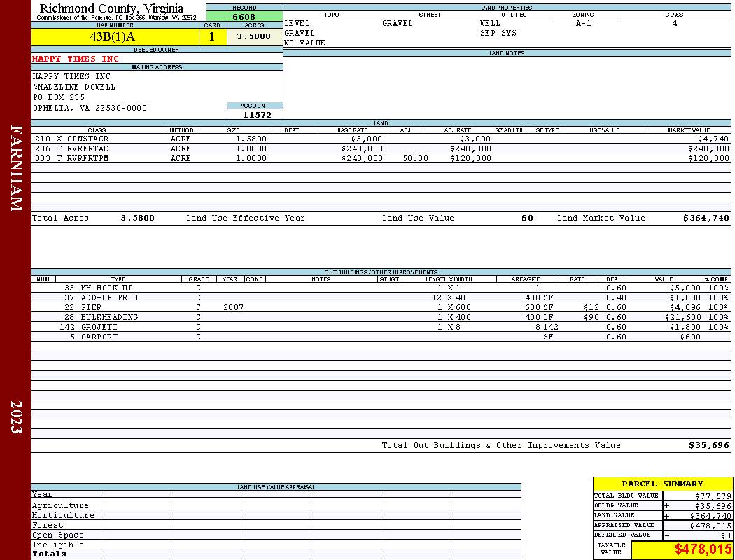
Task: Click the utilities value SEP SYS
Action: coord(498,34)
